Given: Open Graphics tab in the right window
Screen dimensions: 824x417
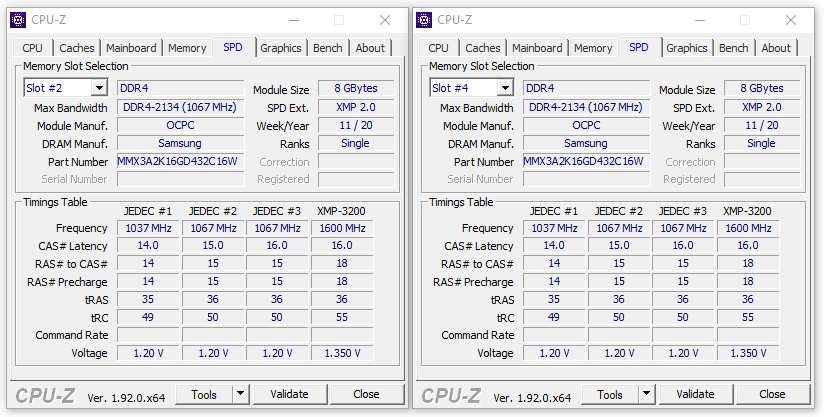Looking at the screenshot, I should pos(687,48).
